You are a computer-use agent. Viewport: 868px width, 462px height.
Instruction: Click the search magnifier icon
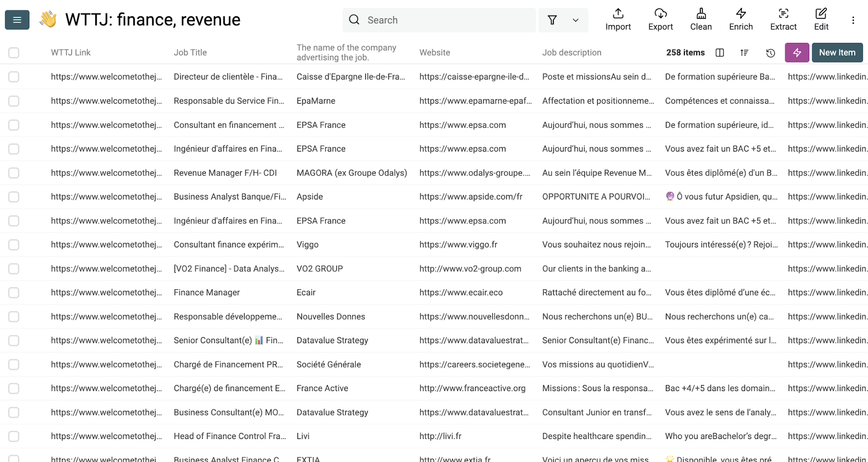coord(354,20)
